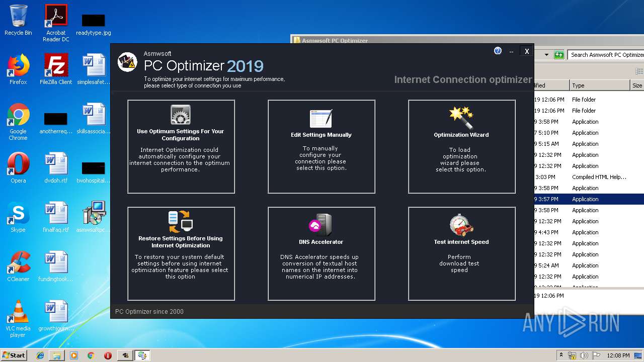Image resolution: width=644 pixels, height=362 pixels.
Task: Select the 5:10 PM Application row
Action: [589, 133]
